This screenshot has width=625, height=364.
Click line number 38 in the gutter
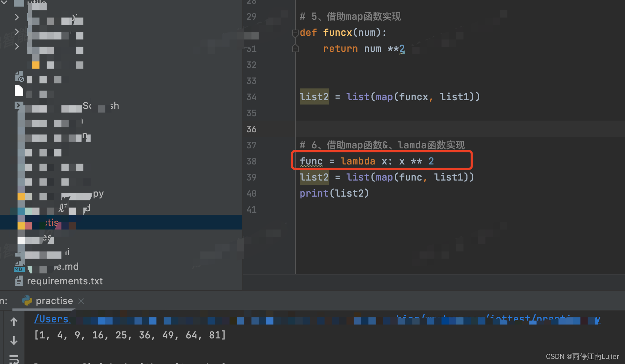251,161
